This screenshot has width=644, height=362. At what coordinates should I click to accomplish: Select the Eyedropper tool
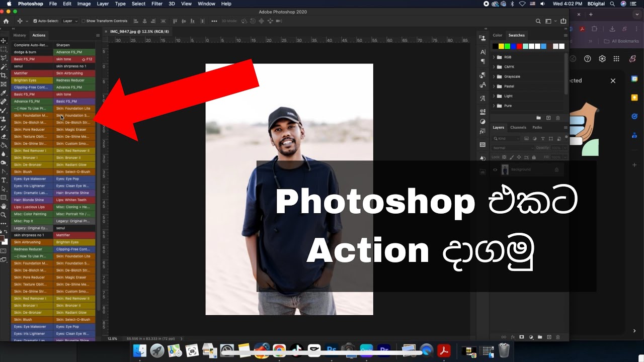4,93
